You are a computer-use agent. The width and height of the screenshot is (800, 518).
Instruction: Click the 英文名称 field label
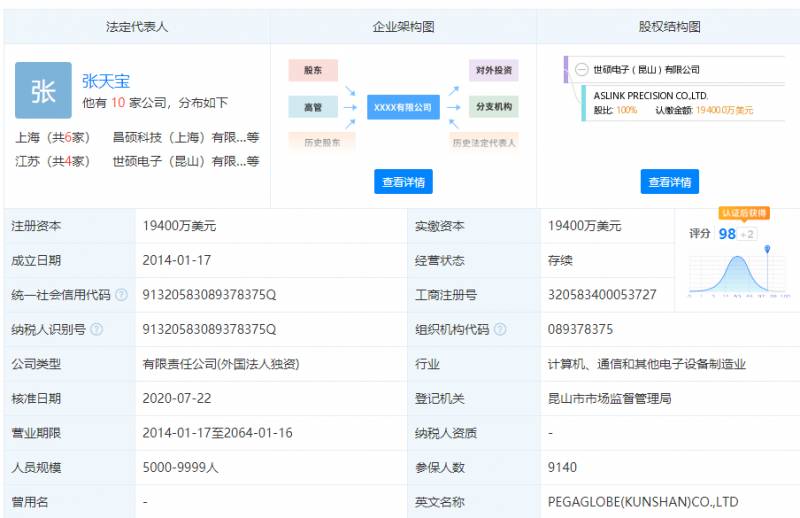click(440, 502)
